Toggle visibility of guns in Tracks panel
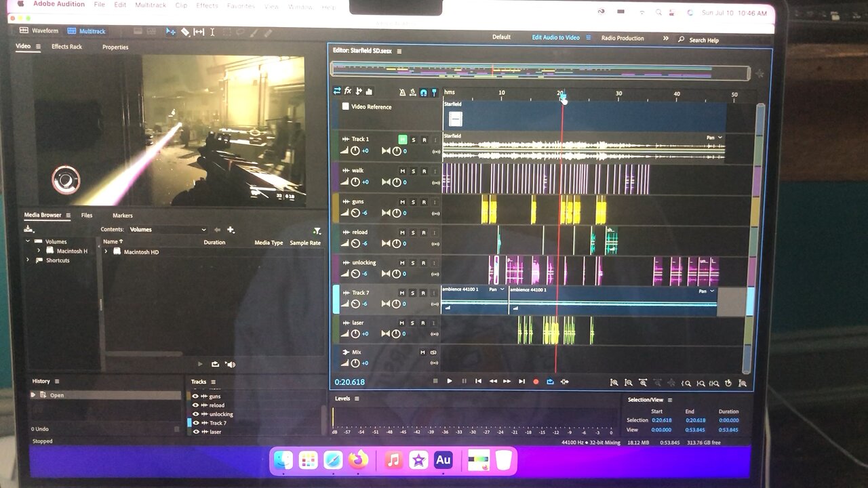Screen dimensions: 868x488 [195, 396]
